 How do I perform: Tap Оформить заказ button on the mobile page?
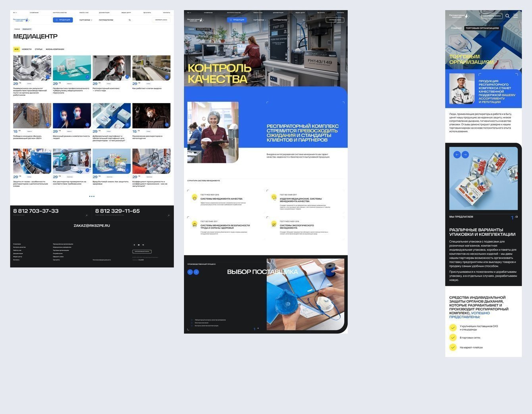pyautogui.click(x=492, y=16)
